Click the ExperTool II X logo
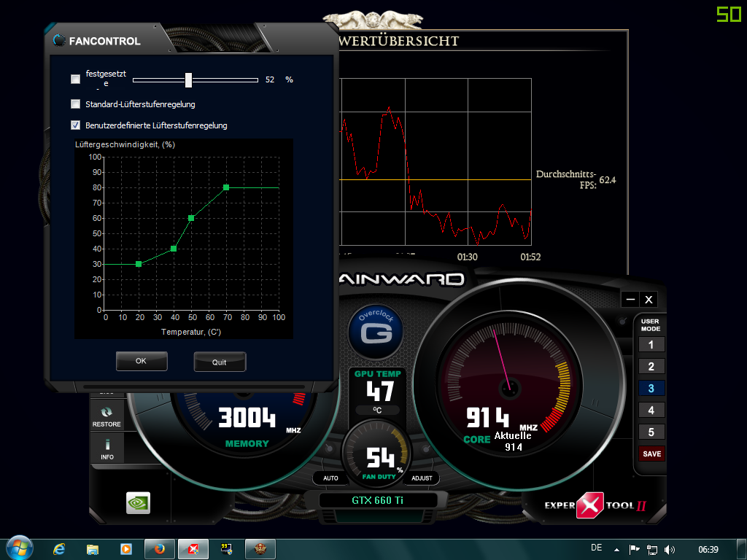 [589, 505]
